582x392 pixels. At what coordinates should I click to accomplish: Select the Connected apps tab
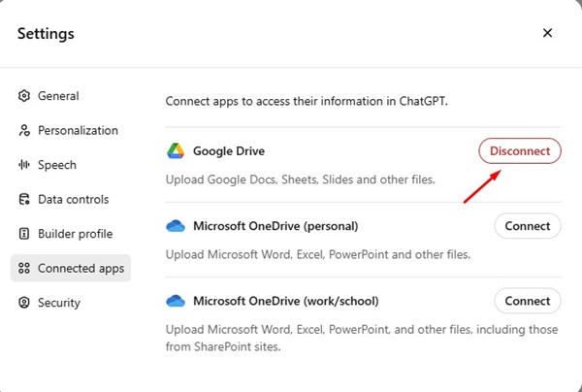point(71,269)
